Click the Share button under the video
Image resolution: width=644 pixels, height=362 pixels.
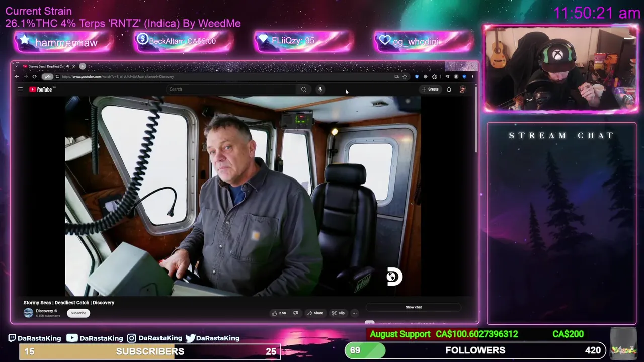click(315, 313)
